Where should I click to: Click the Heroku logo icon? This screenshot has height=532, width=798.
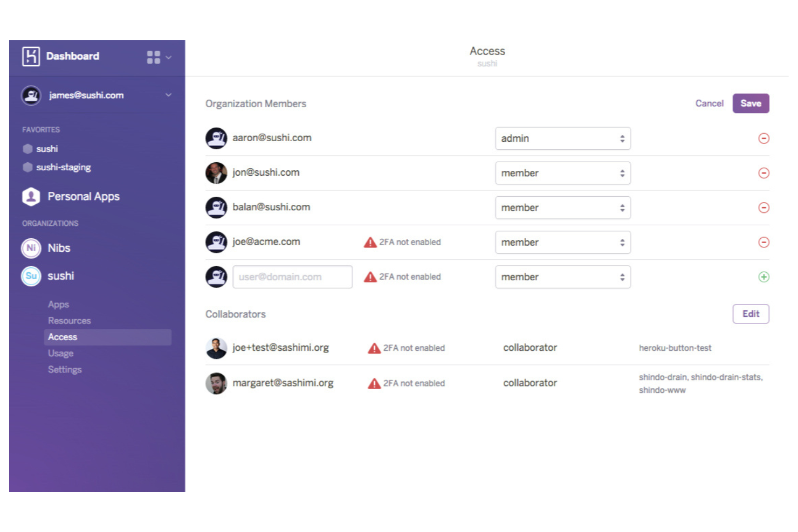(30, 56)
